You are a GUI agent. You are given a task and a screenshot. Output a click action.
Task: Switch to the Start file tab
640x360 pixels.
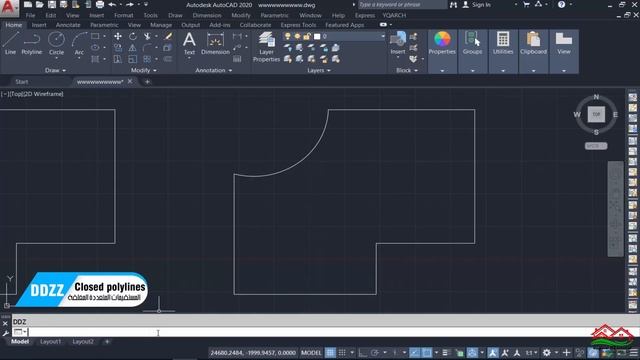tap(22, 82)
